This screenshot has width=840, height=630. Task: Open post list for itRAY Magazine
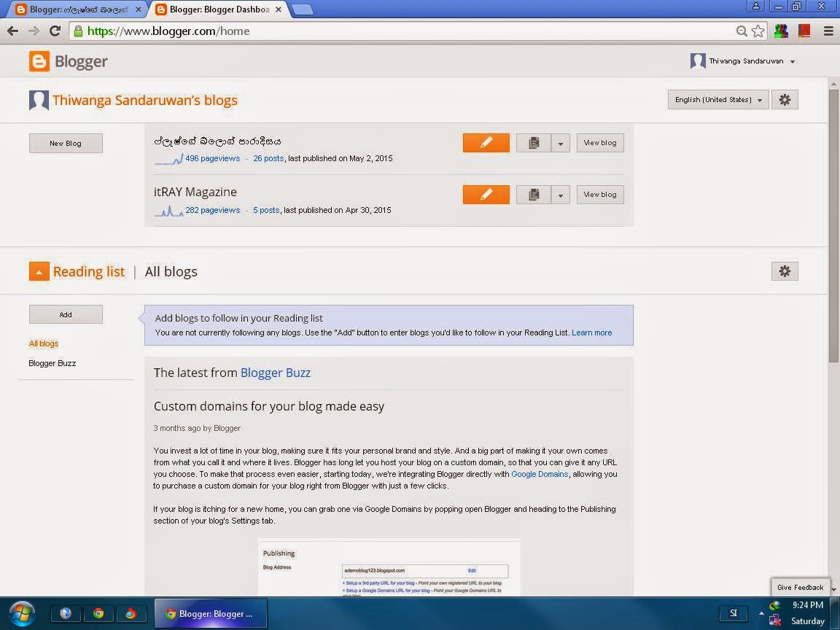coord(534,195)
